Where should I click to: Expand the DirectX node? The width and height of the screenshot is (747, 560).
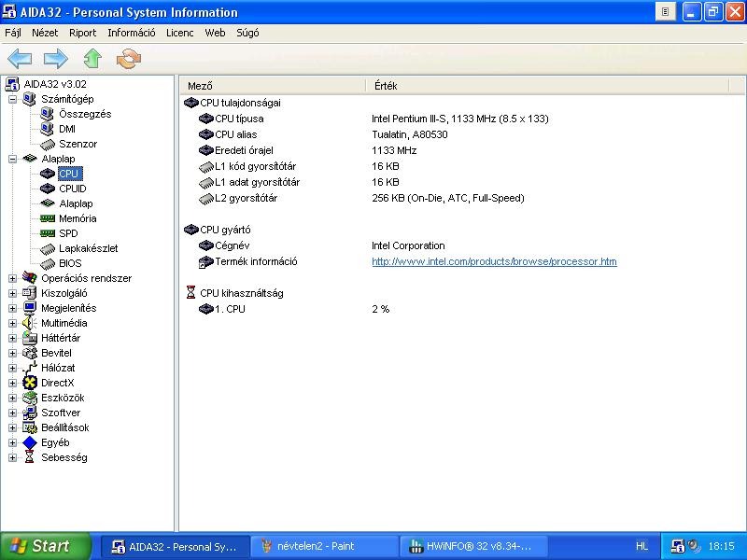coord(12,383)
